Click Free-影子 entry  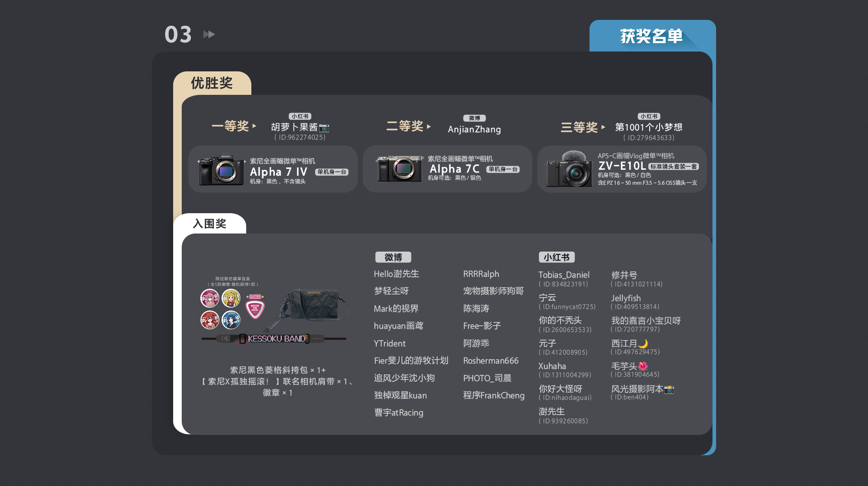[x=482, y=326]
